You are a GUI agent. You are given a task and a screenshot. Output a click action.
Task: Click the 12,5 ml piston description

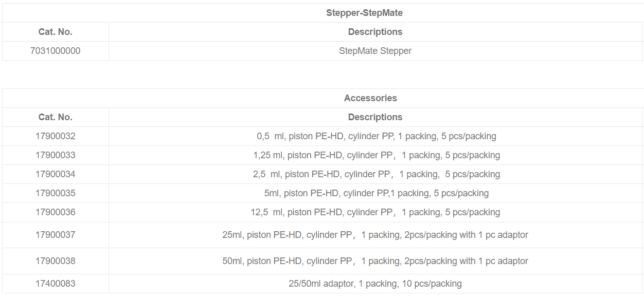click(x=376, y=212)
